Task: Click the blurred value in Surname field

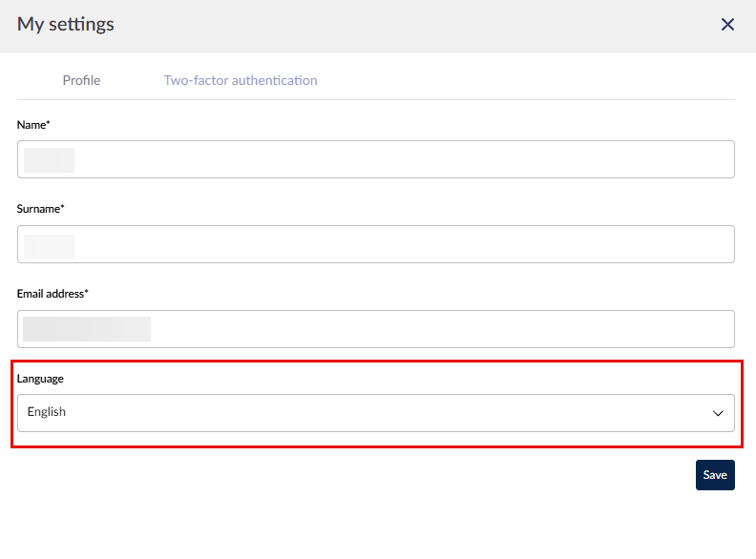Action: (49, 246)
